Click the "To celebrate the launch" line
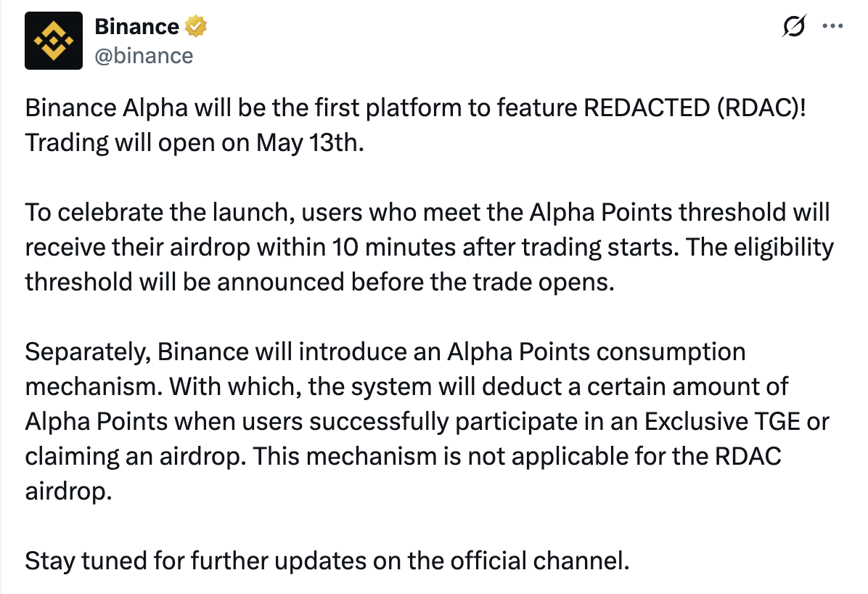The image size is (868, 594). tap(427, 212)
